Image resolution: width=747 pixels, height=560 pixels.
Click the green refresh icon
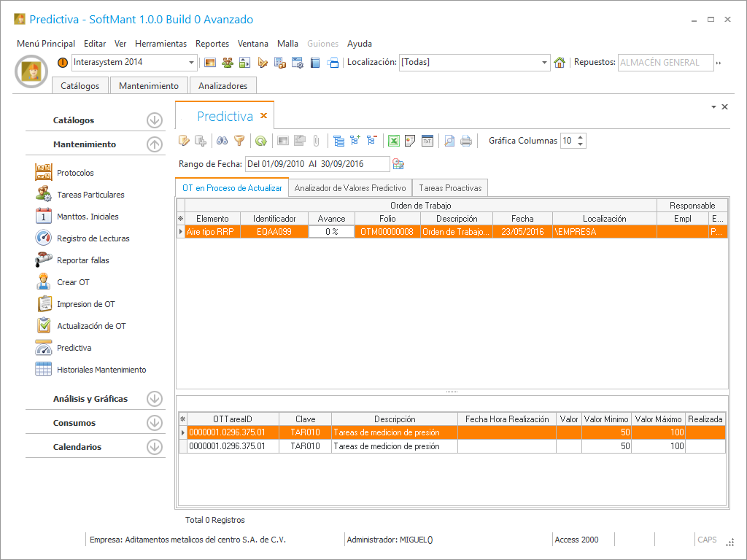(260, 141)
